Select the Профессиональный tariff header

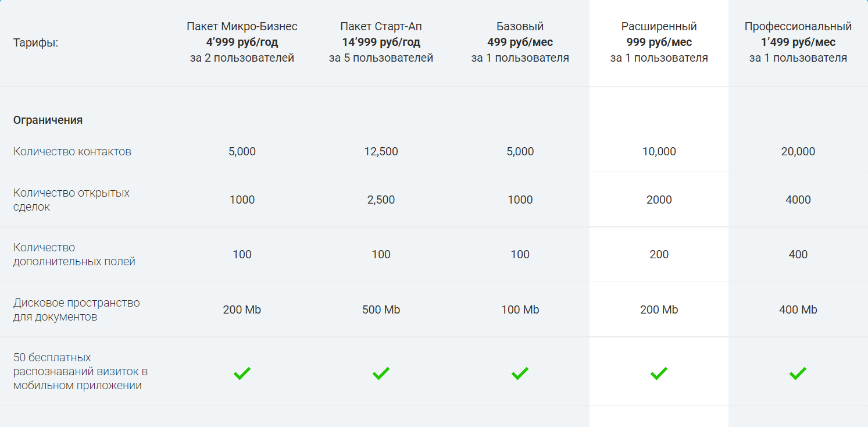(798, 42)
